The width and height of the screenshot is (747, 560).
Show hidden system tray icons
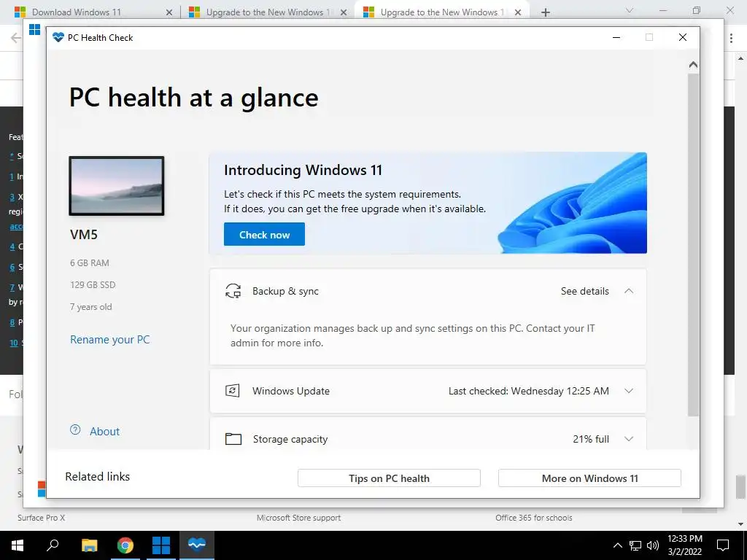point(617,545)
